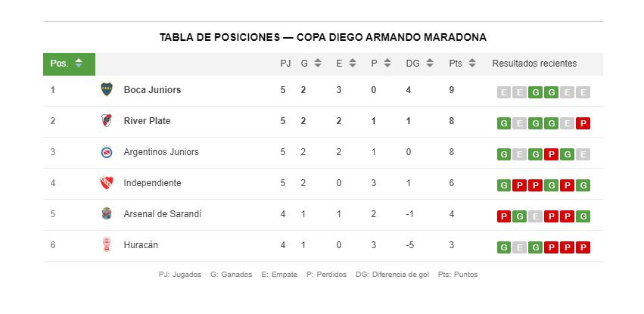Click the Boca Juniors club crest

pyautogui.click(x=106, y=89)
